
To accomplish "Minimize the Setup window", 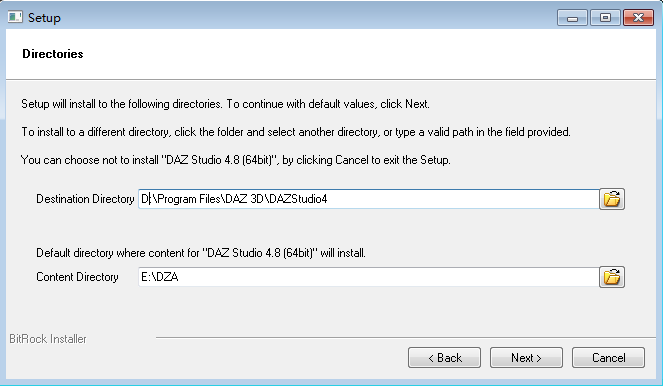I will click(x=572, y=18).
